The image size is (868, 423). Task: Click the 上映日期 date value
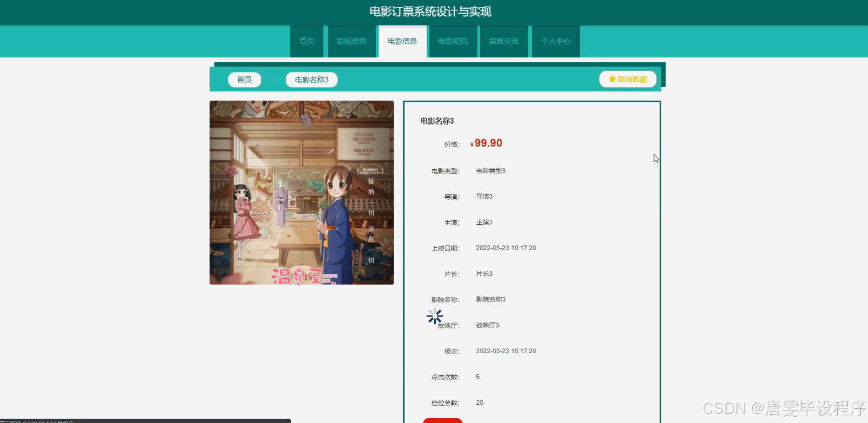[x=506, y=248]
